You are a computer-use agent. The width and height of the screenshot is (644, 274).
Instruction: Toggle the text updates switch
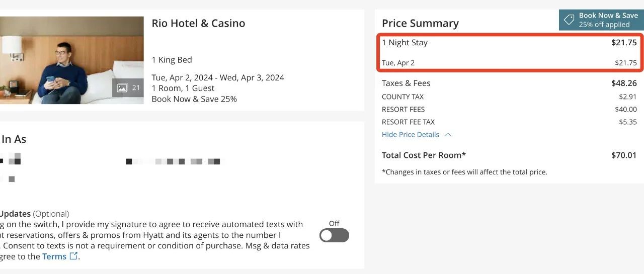(334, 235)
